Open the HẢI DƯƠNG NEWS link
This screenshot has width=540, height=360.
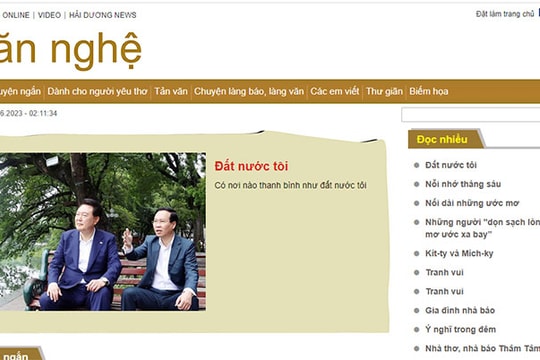(x=103, y=15)
